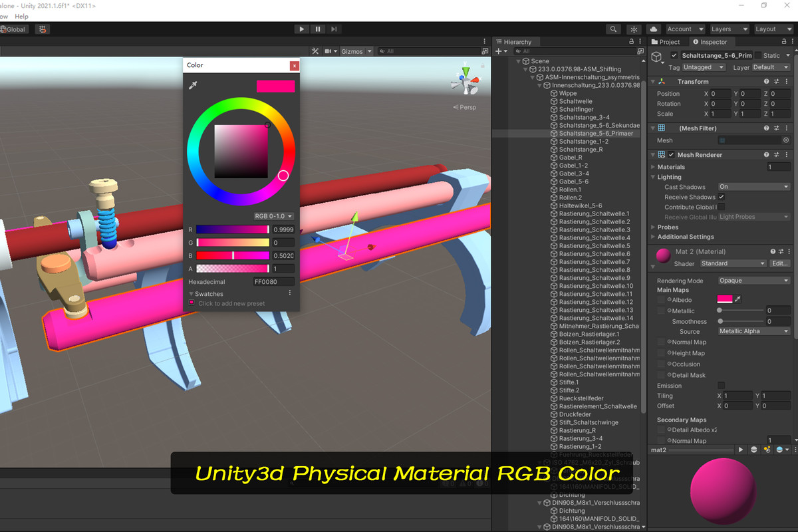The height and width of the screenshot is (532, 798).
Task: Click the Albedo color swatch
Action: pos(725,300)
